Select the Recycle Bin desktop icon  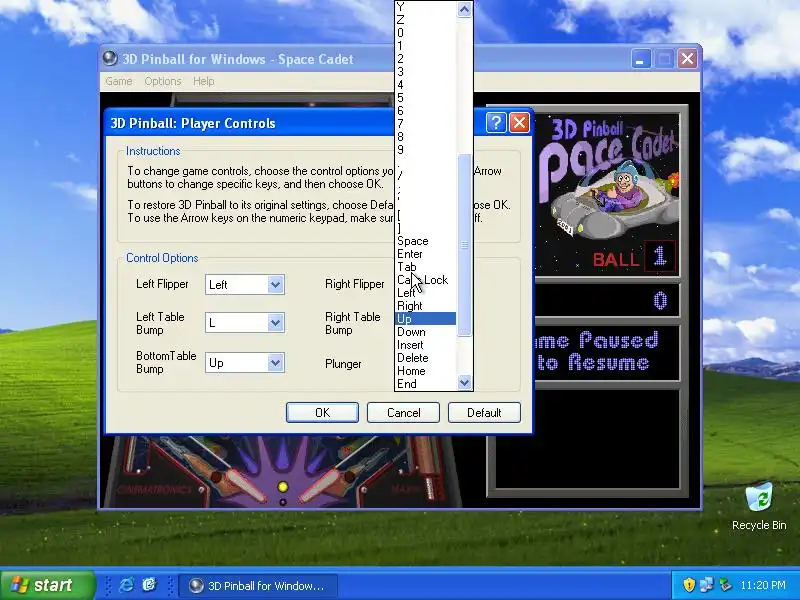[759, 507]
